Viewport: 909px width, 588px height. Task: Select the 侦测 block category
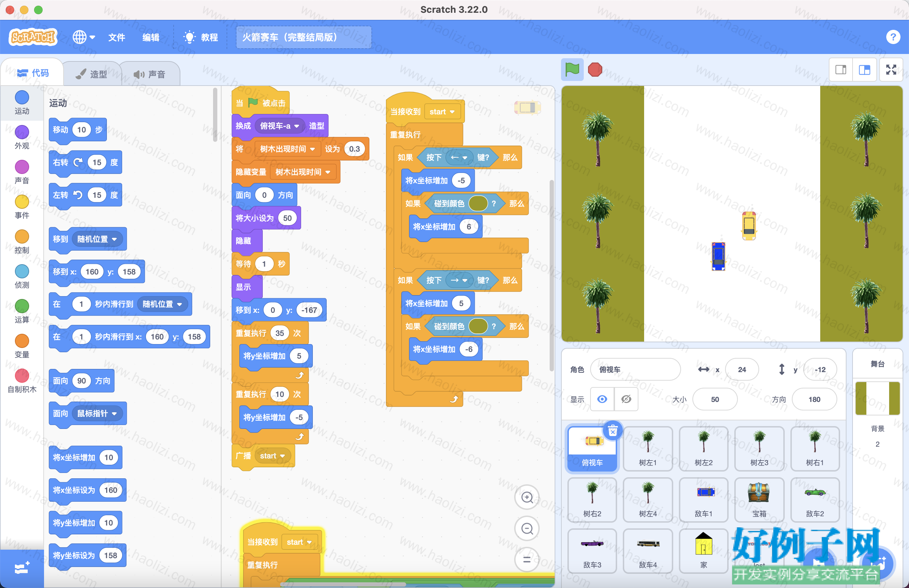[22, 277]
